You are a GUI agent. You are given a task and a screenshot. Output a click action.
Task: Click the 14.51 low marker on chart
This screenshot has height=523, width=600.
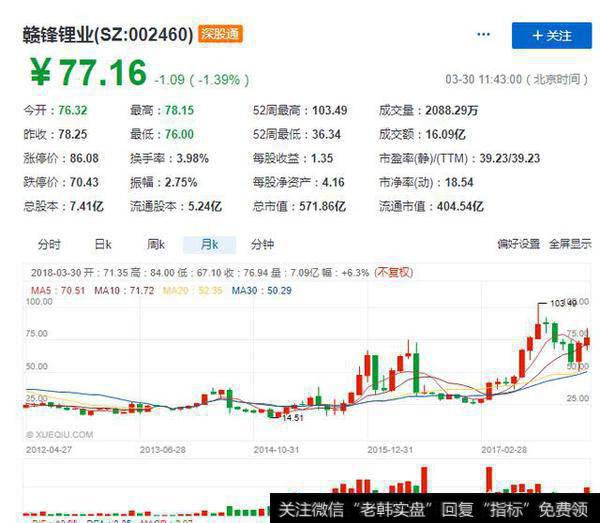[x=293, y=418]
